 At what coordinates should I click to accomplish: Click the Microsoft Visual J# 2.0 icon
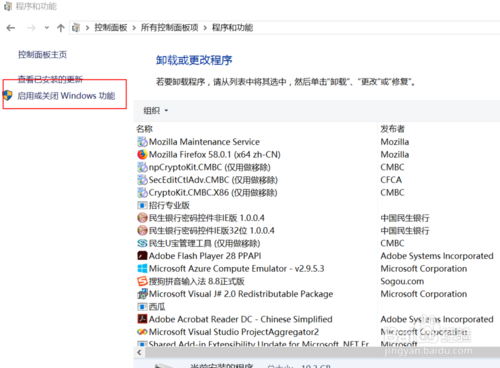pyautogui.click(x=142, y=294)
